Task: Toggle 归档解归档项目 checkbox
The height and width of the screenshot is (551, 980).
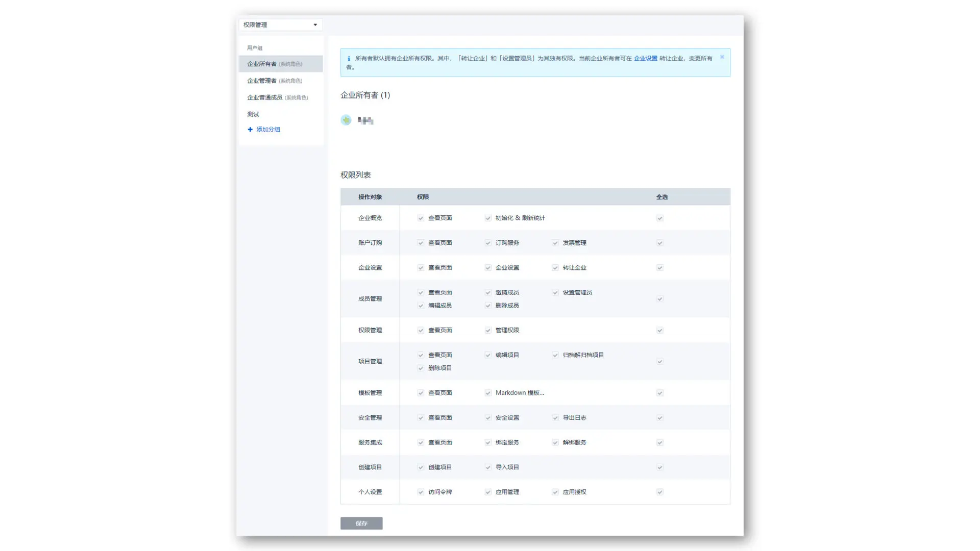Action: tap(555, 355)
